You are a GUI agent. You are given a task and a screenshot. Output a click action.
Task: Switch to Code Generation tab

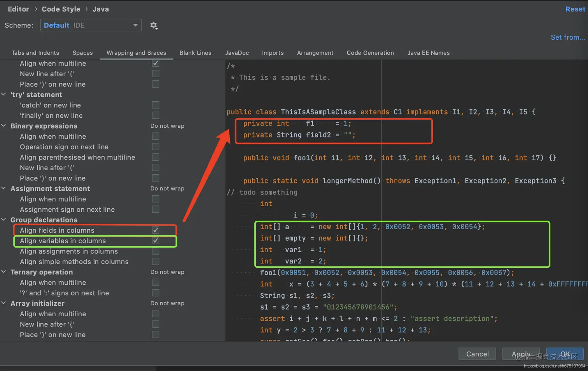tap(370, 53)
